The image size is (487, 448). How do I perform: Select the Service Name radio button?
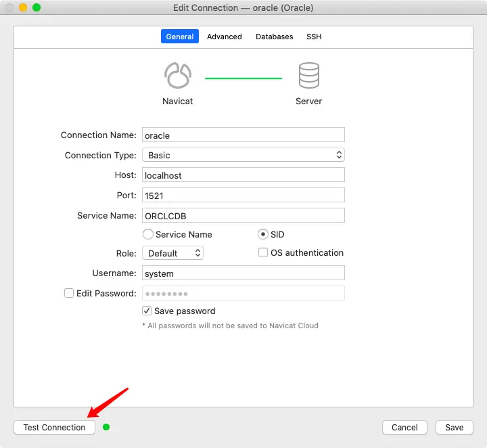pos(148,234)
